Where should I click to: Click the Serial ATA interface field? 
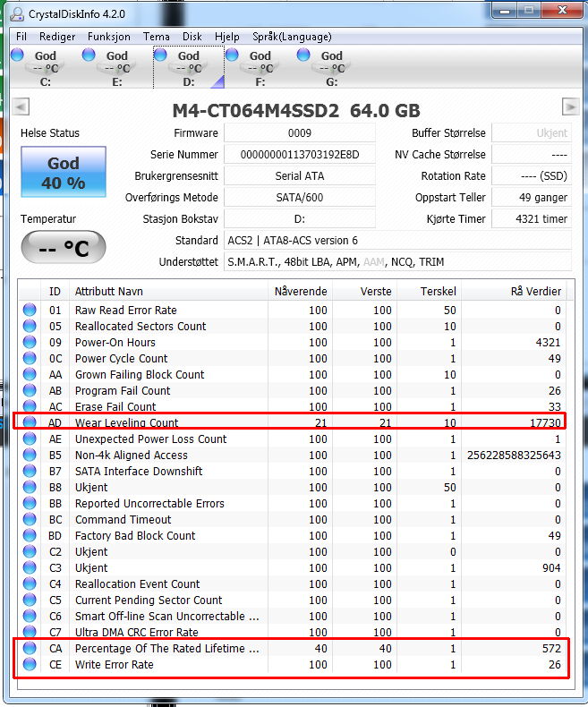point(300,175)
